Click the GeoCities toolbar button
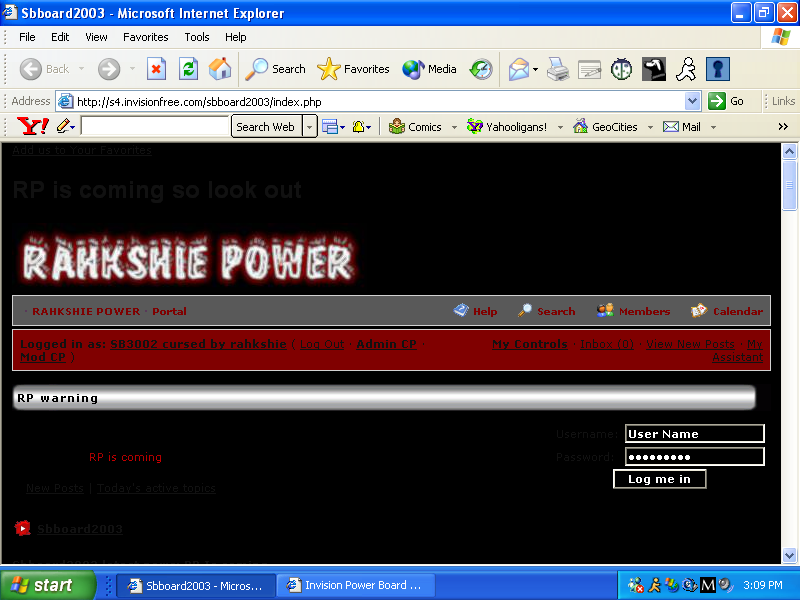Image resolution: width=800 pixels, height=600 pixels. click(x=605, y=127)
